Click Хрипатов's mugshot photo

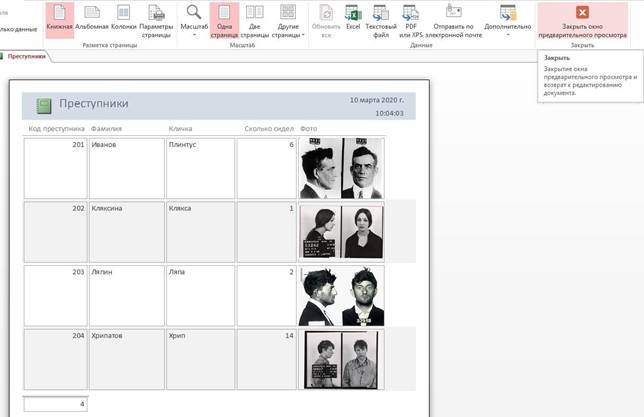tap(341, 359)
